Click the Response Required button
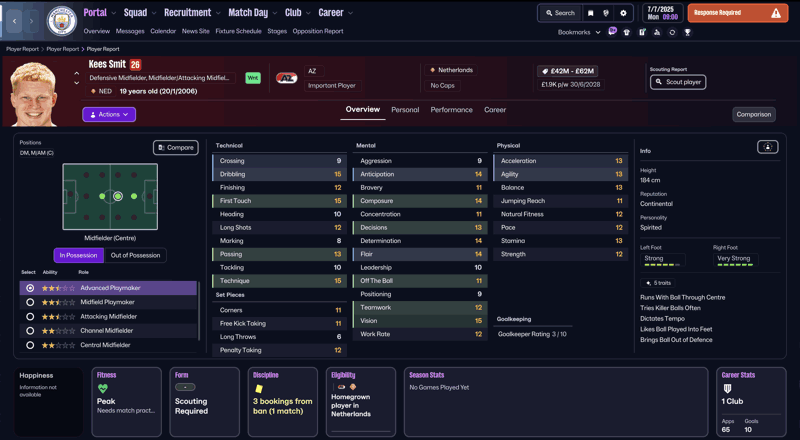This screenshot has height=440, width=800. pos(738,13)
